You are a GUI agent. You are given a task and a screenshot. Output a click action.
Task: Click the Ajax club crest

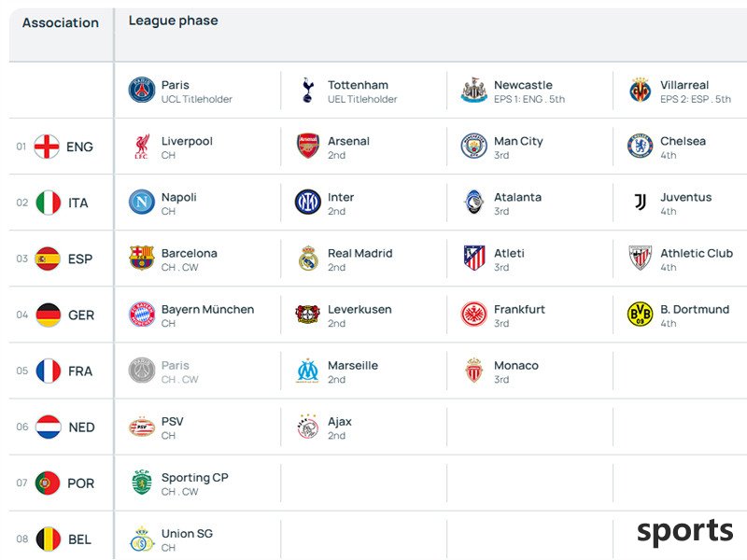pos(308,427)
